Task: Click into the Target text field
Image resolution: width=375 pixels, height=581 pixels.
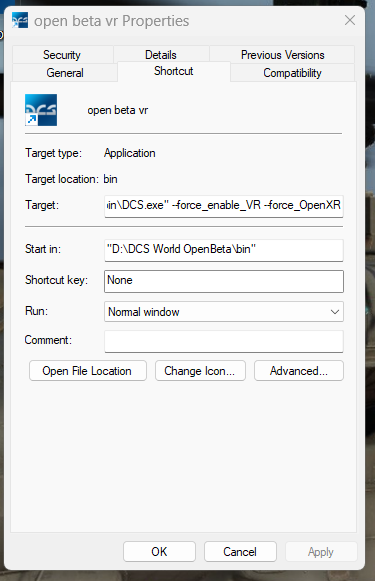Action: 224,206
